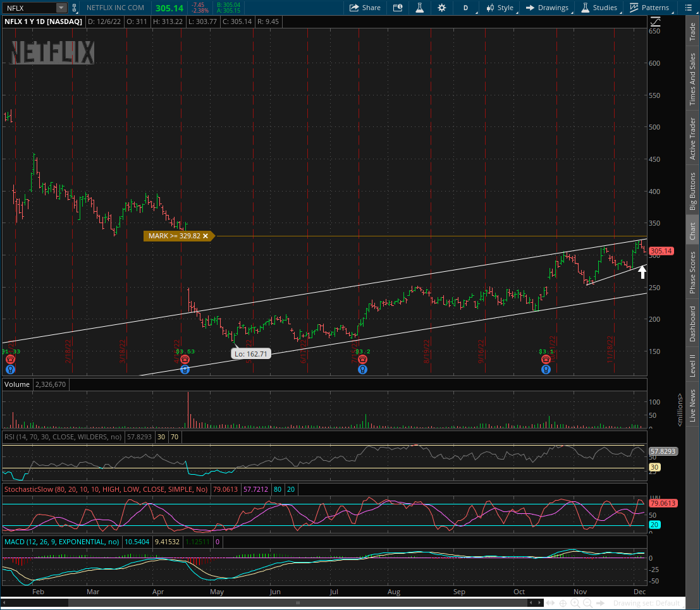This screenshot has height=610, width=700.
Task: Click the horizontal chart scrollbar thumb
Action: click(298, 603)
